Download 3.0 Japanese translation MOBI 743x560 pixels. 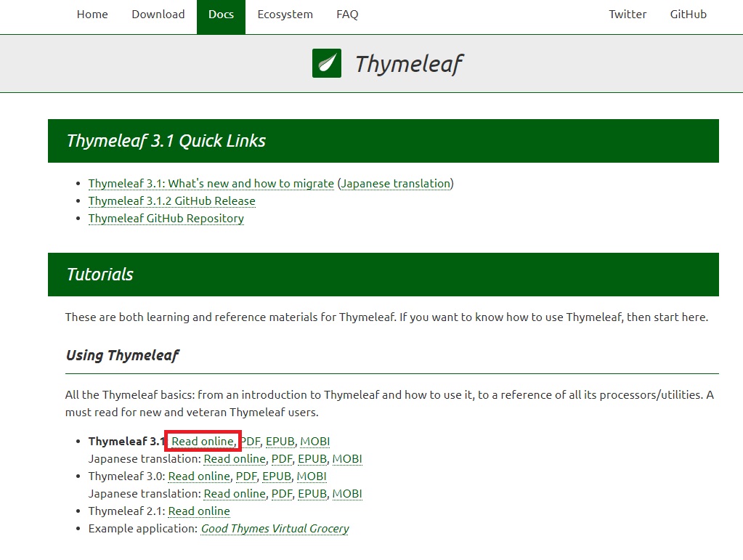[347, 494]
